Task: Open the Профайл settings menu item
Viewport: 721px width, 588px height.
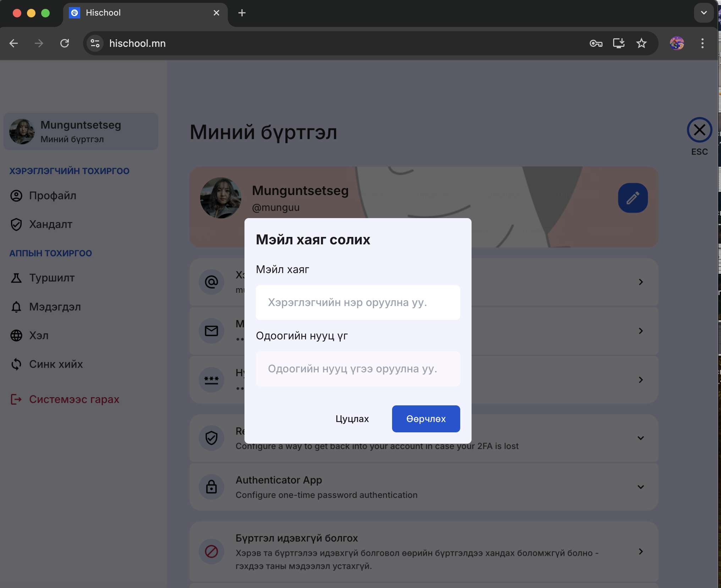Action: click(x=53, y=195)
